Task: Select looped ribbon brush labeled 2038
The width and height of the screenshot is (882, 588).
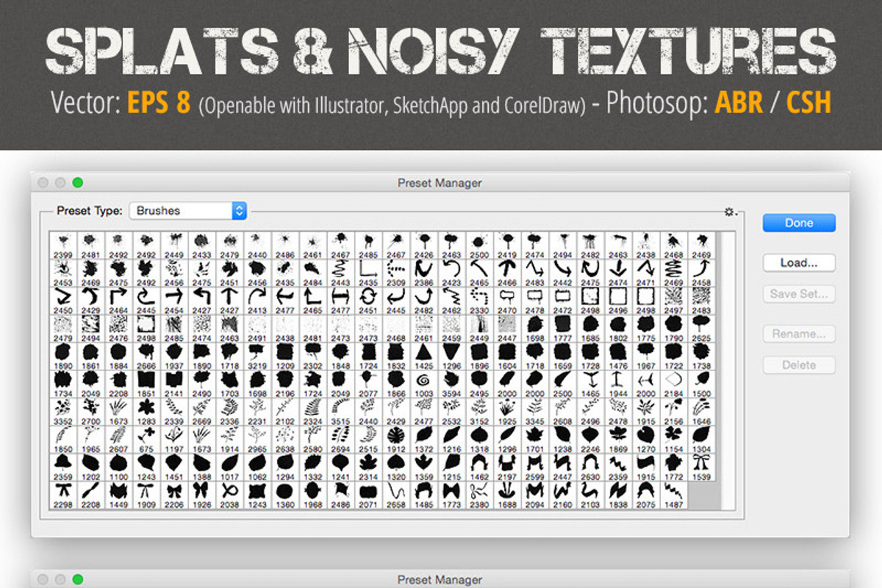Action: [229, 495]
